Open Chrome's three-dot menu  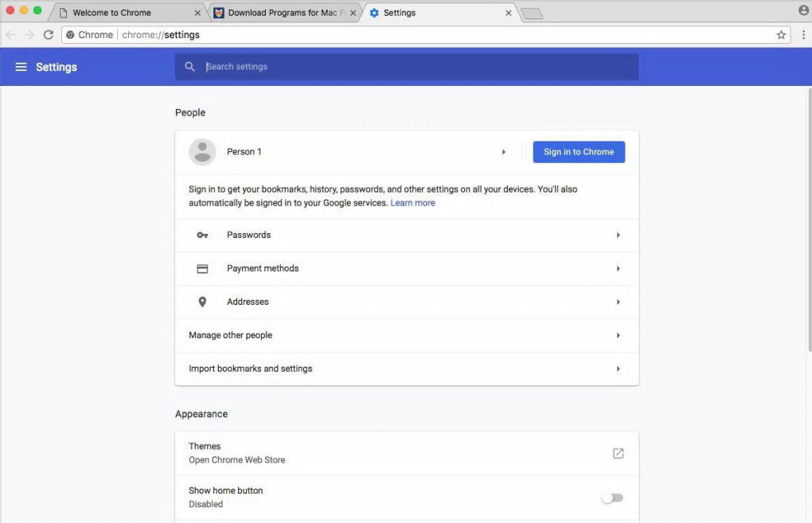click(x=803, y=35)
